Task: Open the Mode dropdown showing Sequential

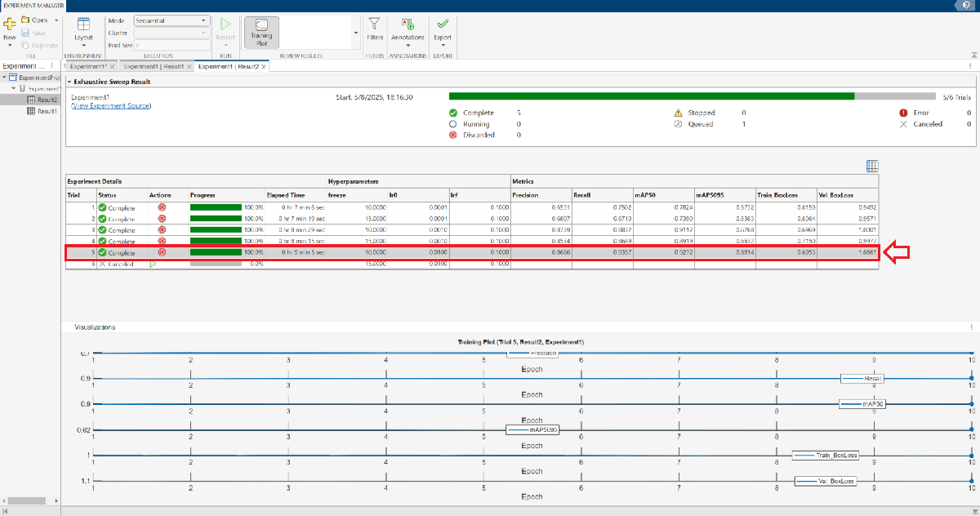Action: pyautogui.click(x=170, y=20)
